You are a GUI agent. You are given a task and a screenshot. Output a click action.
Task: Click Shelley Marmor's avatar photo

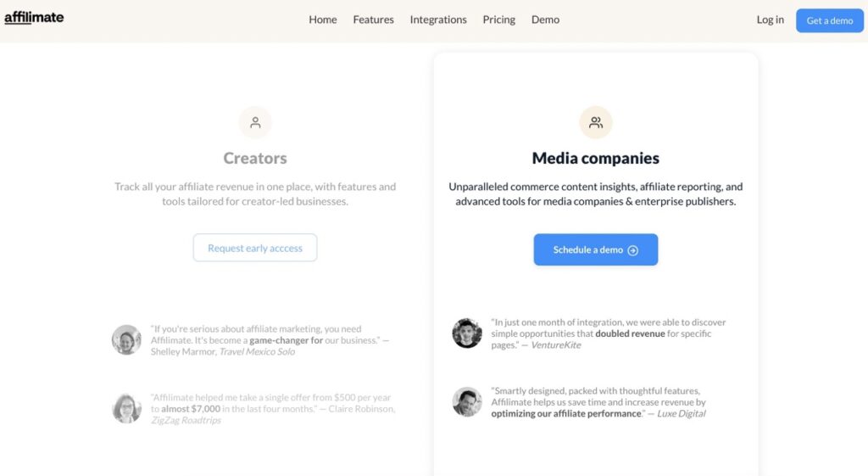127,339
